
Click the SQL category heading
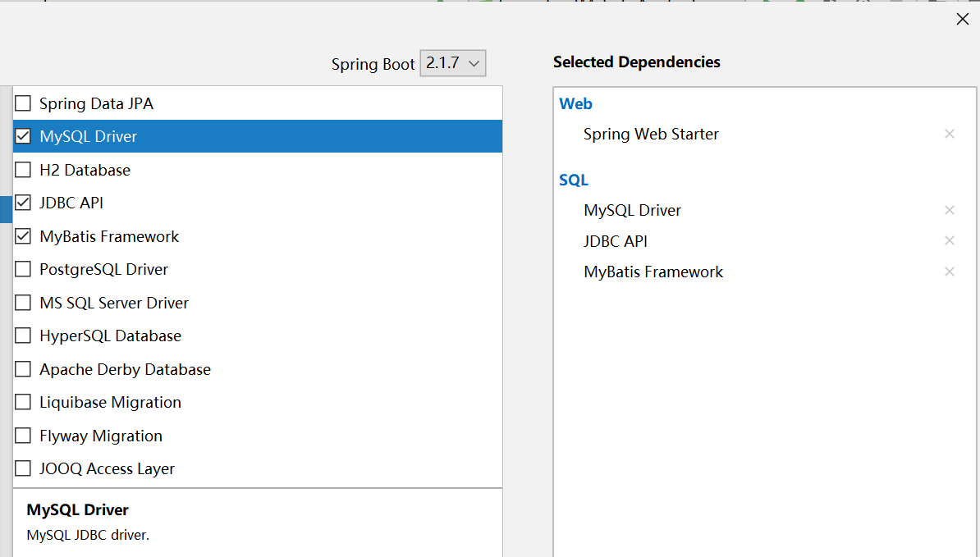tap(574, 180)
